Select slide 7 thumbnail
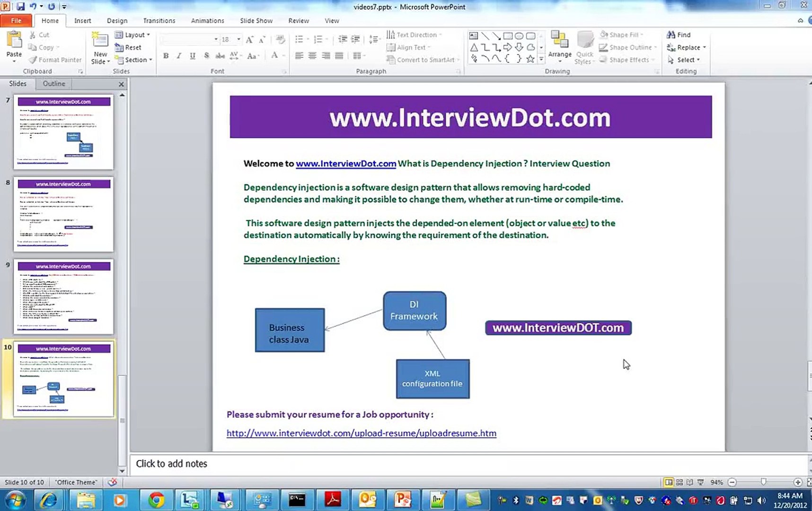This screenshot has height=511, width=812. click(x=63, y=132)
